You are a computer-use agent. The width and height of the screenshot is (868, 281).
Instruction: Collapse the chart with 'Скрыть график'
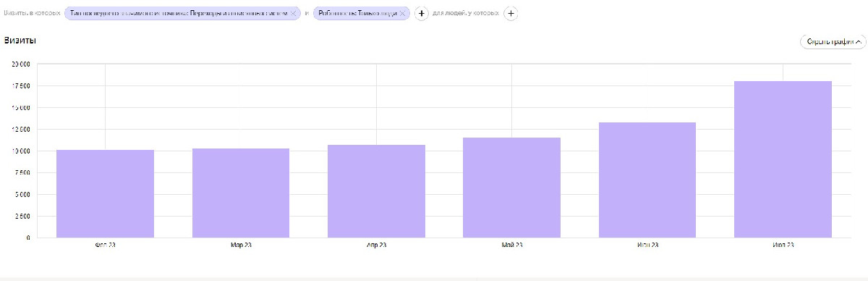pyautogui.click(x=833, y=42)
